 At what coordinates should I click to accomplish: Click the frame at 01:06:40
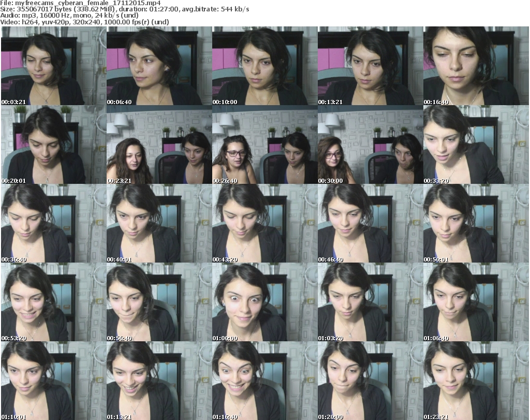point(476,302)
